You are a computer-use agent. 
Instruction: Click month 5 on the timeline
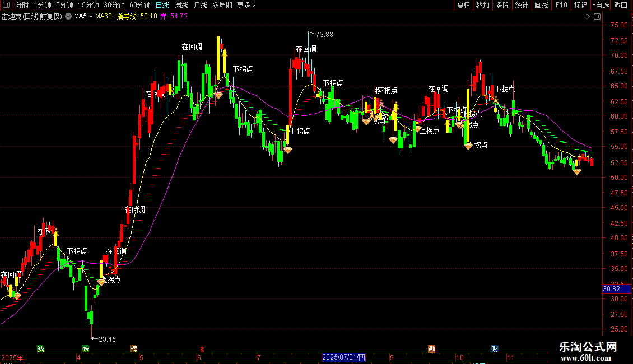[141, 357]
